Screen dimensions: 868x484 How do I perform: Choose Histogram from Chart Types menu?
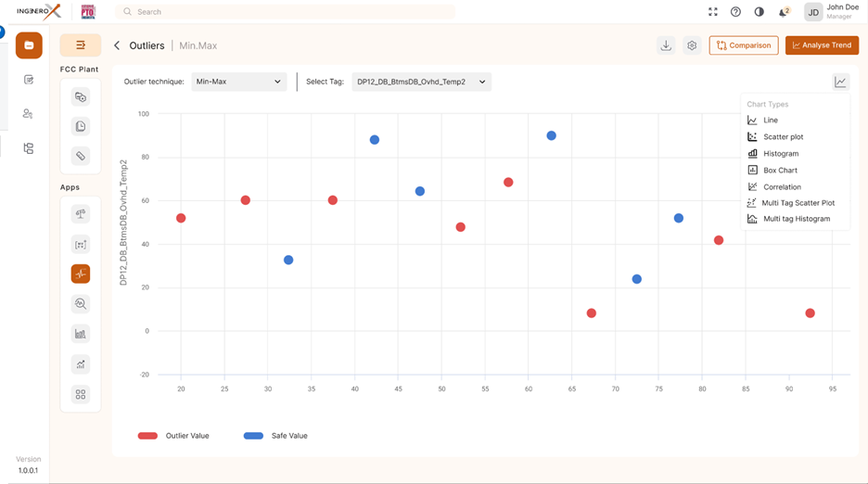point(780,154)
